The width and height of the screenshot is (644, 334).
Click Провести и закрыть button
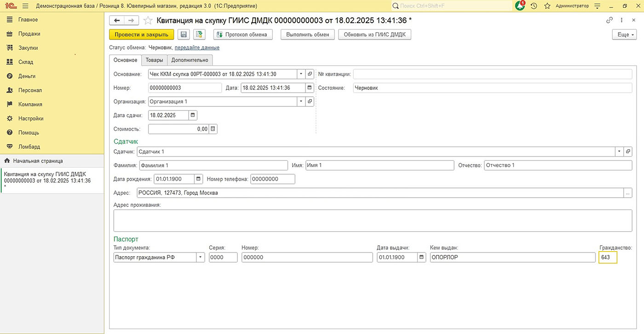point(142,35)
